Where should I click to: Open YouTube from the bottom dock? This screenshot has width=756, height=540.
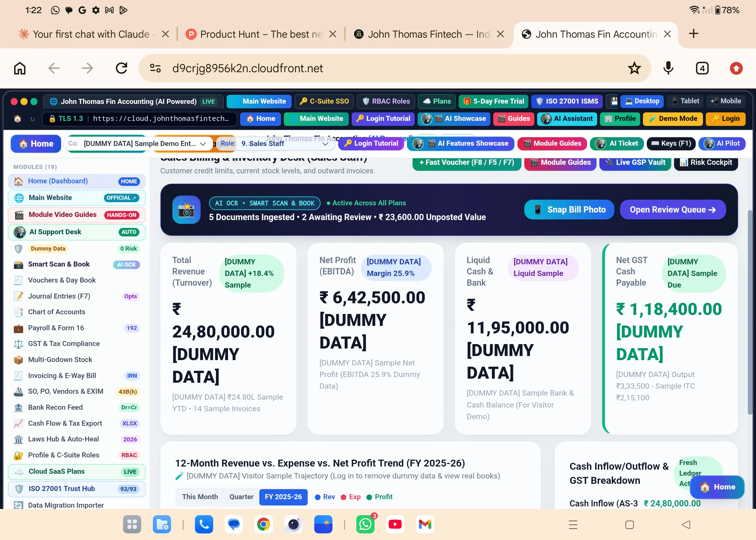click(x=395, y=524)
